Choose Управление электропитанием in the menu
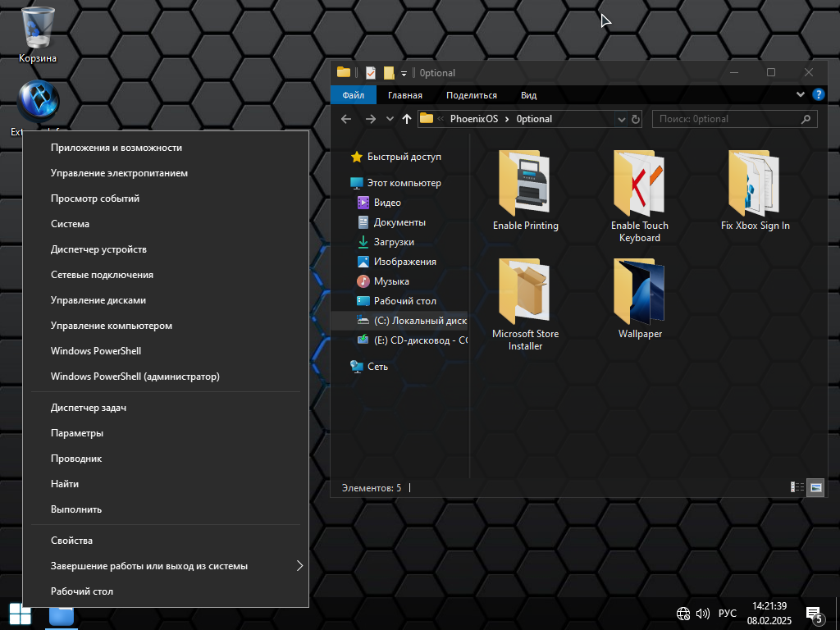This screenshot has width=840, height=630. [x=166, y=173]
